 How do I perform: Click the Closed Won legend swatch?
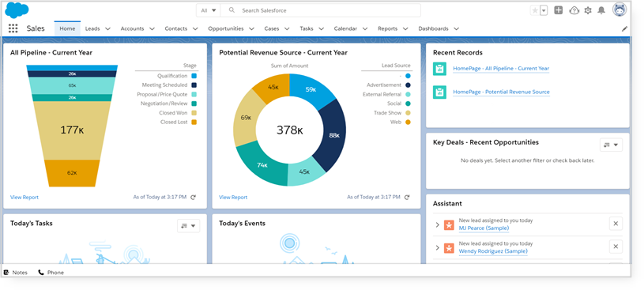[194, 113]
